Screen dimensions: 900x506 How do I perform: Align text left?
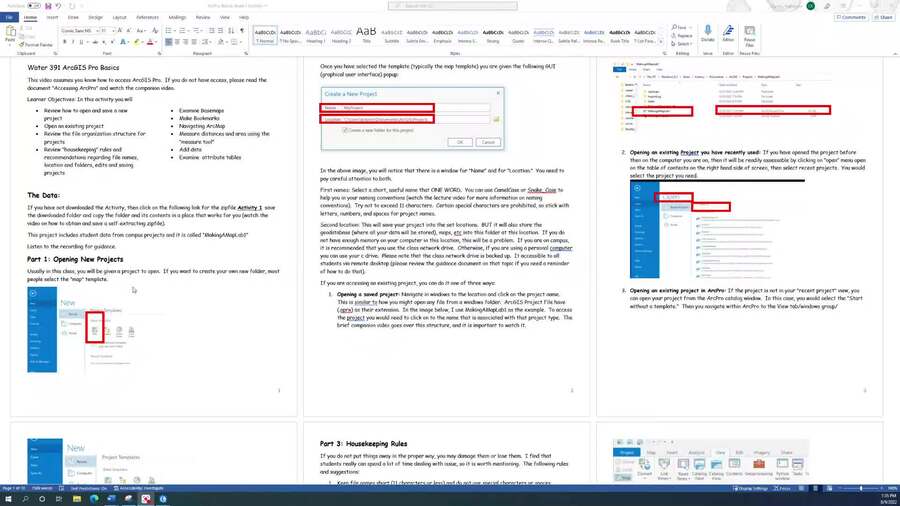point(169,42)
